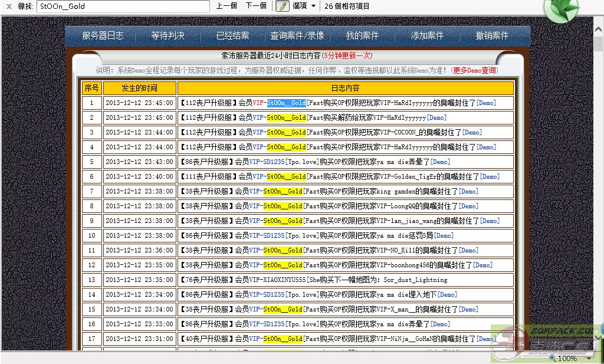Click the highlight pencil icon in find bar
Image resolution: width=604 pixels, height=364 pixels.
click(x=283, y=6)
